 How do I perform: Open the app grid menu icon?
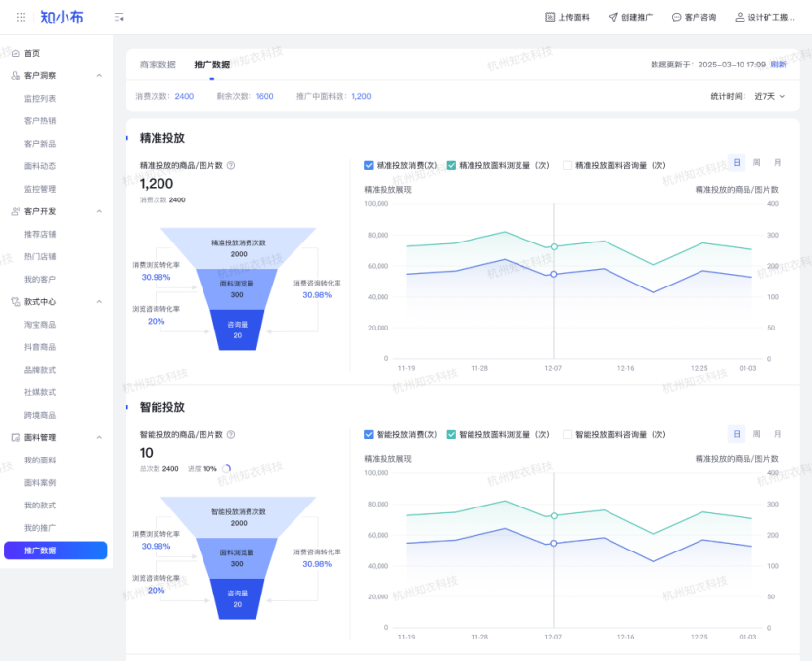coord(21,17)
